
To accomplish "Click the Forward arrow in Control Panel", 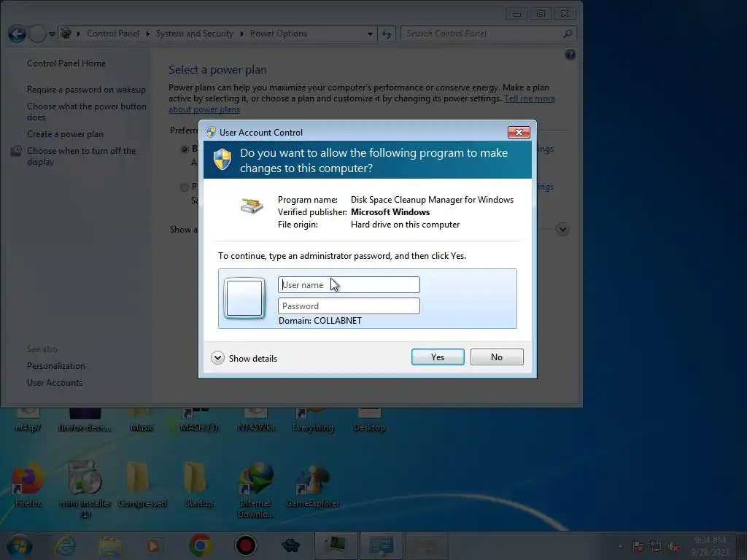I will (37, 34).
